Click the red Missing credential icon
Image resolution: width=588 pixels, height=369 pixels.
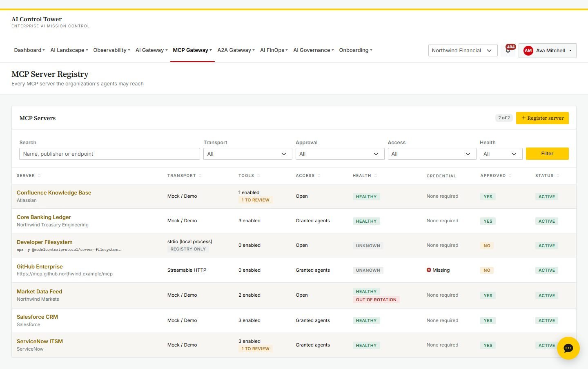tap(429, 270)
